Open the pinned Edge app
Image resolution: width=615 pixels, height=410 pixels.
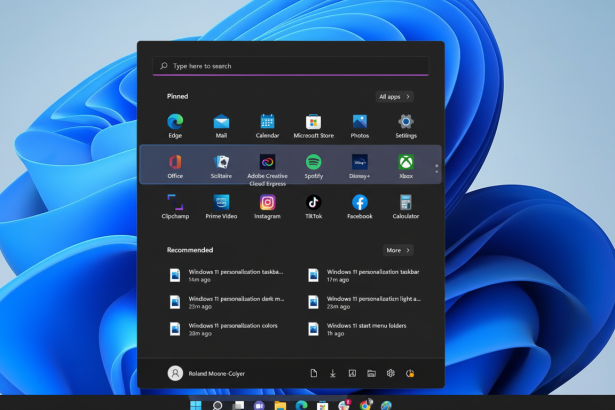click(x=175, y=126)
